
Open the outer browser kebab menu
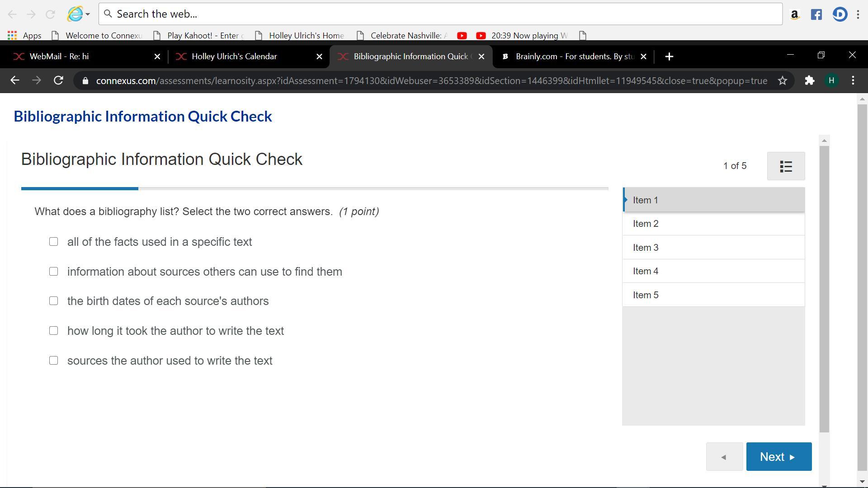[x=858, y=14]
